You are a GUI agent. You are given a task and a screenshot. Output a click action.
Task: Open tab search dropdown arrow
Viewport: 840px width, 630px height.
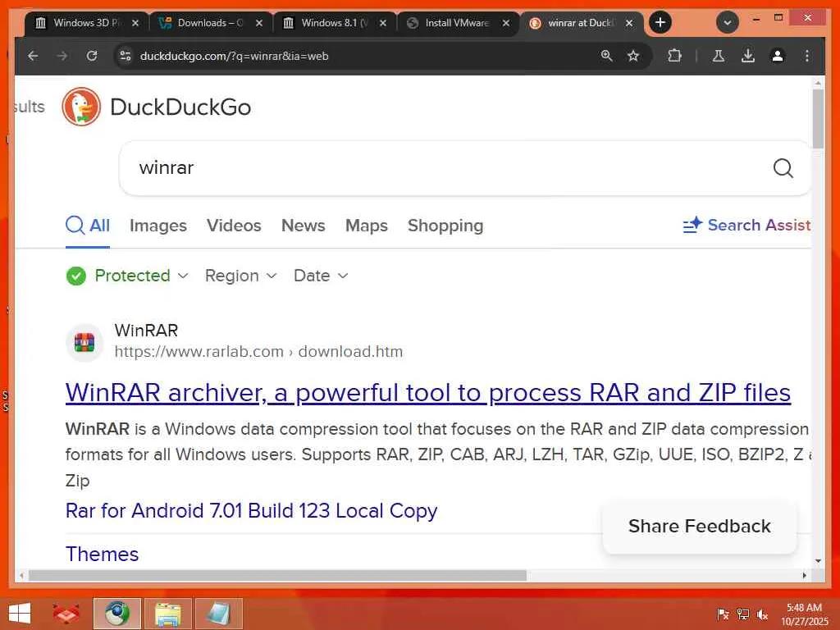(x=728, y=22)
